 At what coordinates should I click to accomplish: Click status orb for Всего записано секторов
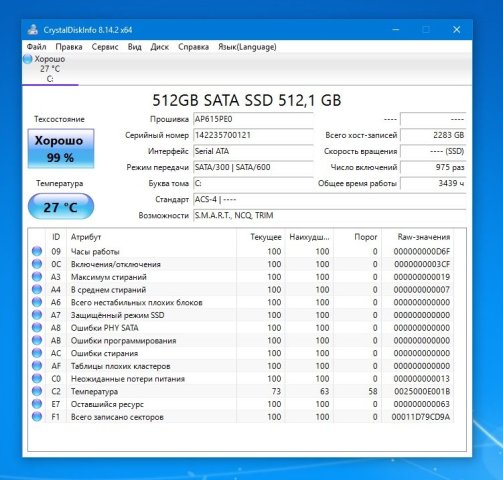(x=37, y=417)
